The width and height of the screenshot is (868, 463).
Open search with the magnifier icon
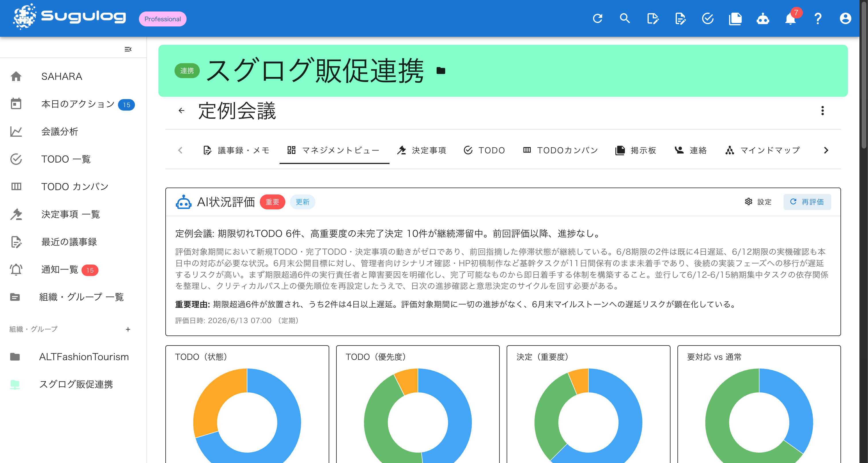click(x=625, y=19)
